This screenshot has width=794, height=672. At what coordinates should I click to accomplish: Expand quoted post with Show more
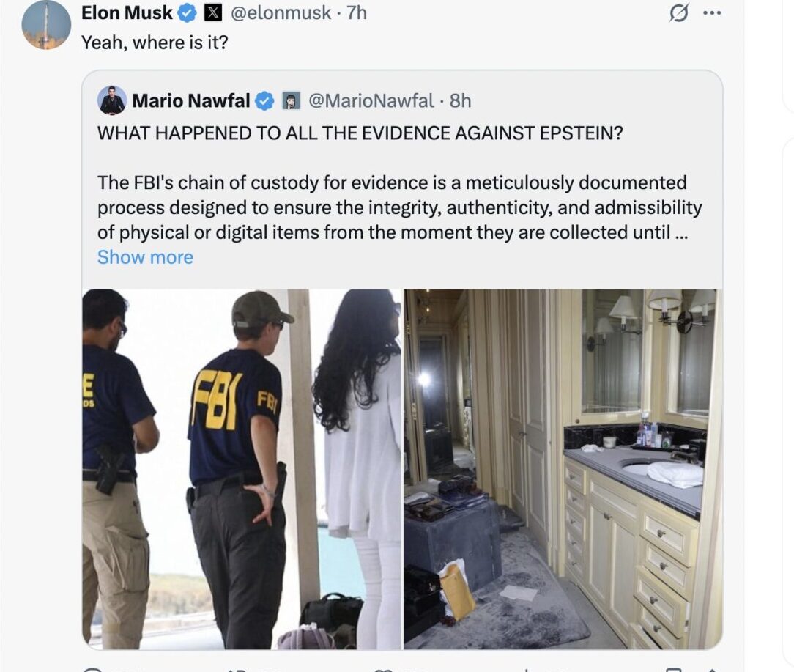(x=145, y=257)
